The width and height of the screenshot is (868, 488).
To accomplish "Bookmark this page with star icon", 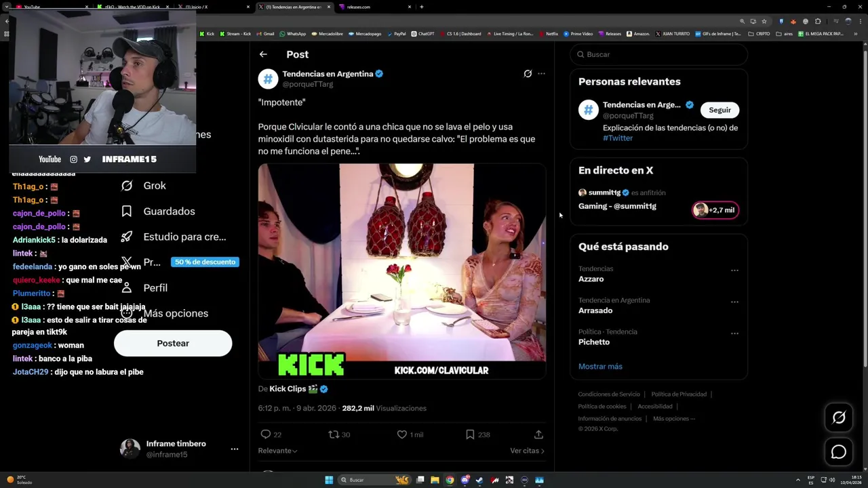I will pos(764,21).
